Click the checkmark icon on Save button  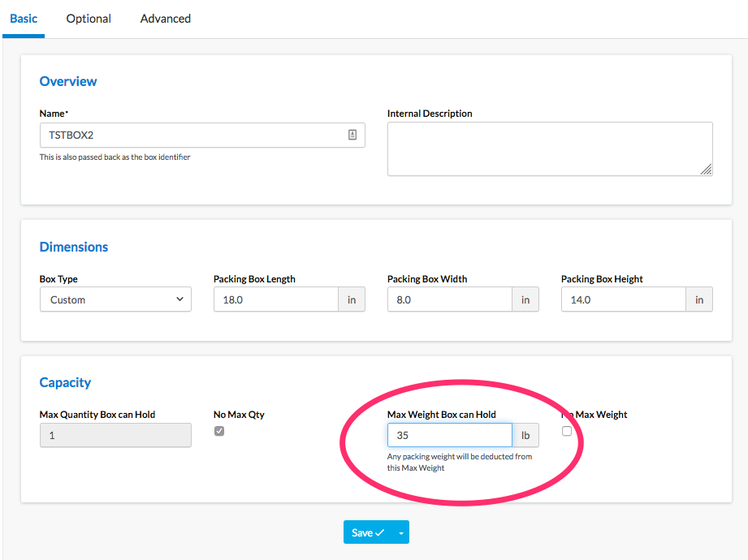379,532
